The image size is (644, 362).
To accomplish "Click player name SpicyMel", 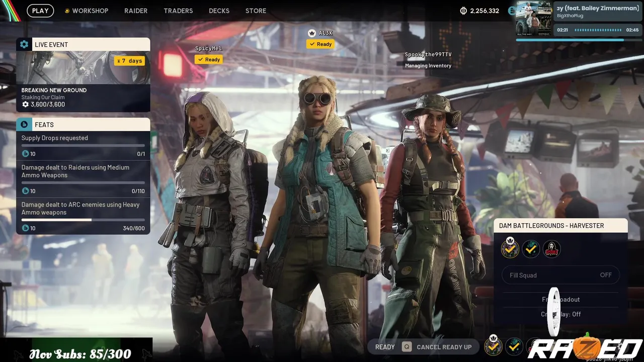I will (x=208, y=48).
